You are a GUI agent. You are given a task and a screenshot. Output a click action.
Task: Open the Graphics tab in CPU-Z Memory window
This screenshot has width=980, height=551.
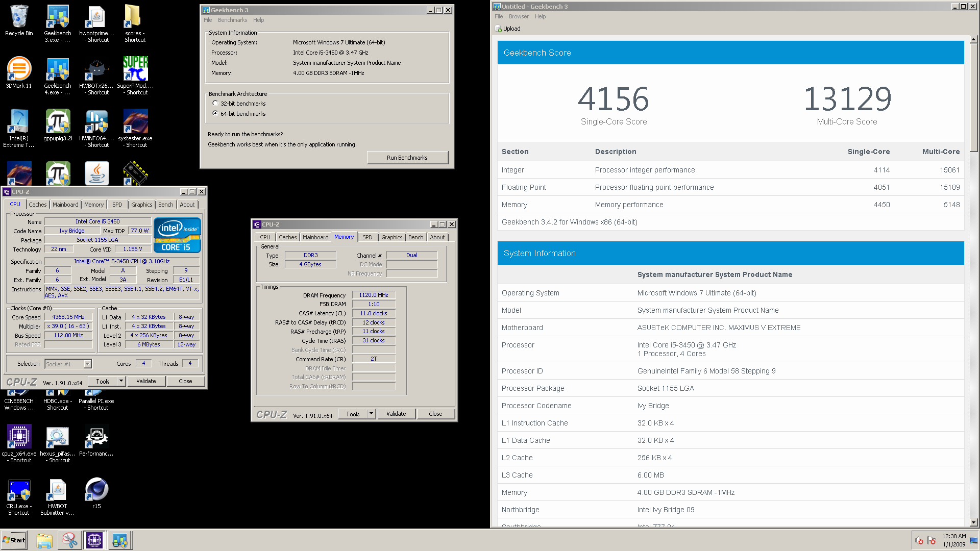391,237
